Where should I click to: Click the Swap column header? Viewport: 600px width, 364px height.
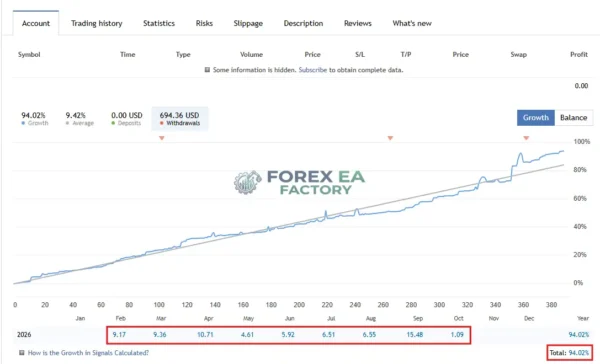coord(518,54)
